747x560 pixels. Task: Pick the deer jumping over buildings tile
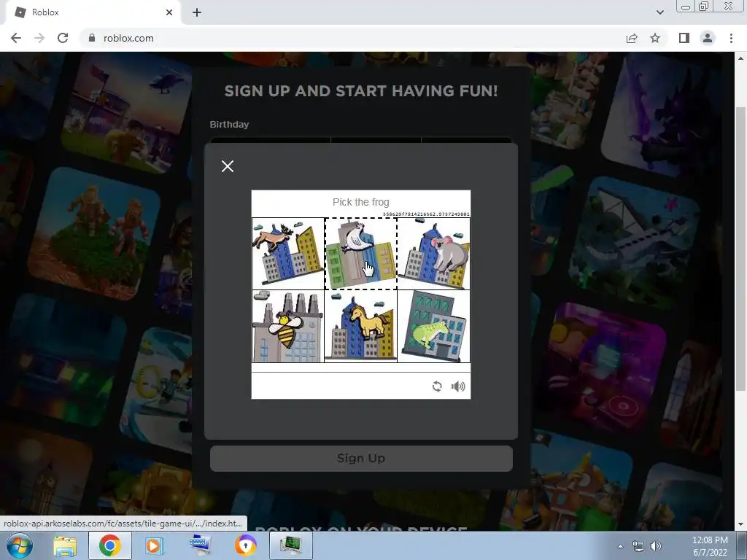point(287,253)
